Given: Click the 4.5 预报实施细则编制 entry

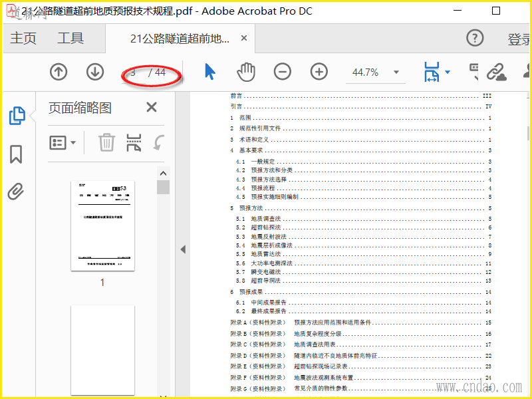Looking at the screenshot, I should [364, 197].
